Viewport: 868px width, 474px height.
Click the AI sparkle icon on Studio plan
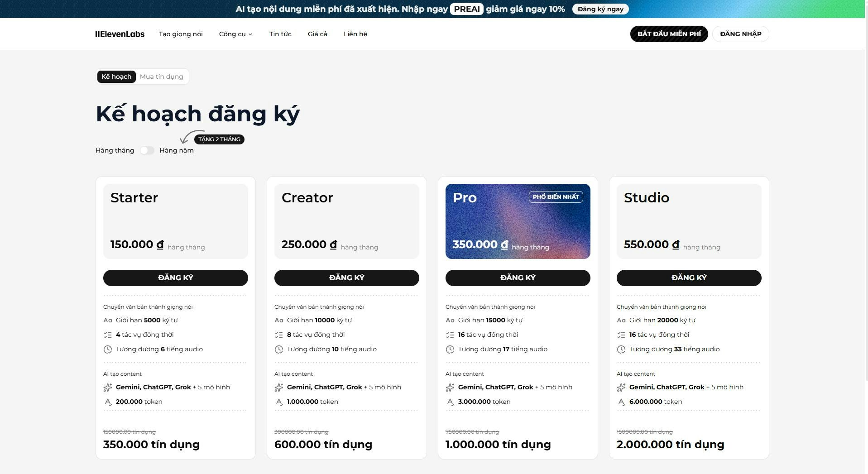(x=620, y=387)
